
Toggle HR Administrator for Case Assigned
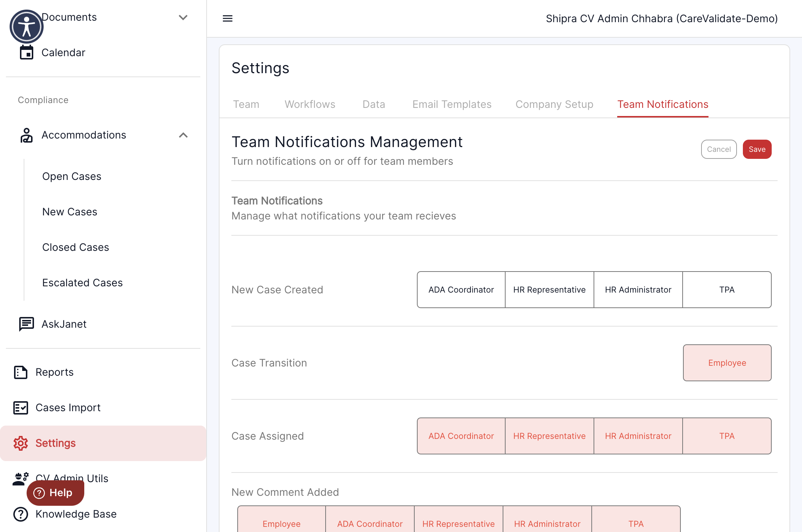(638, 436)
